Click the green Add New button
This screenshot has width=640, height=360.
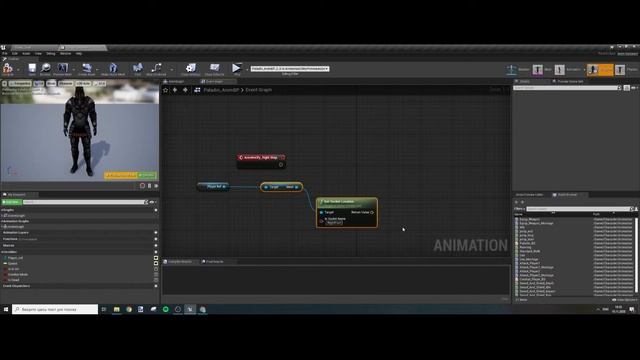coord(11,202)
